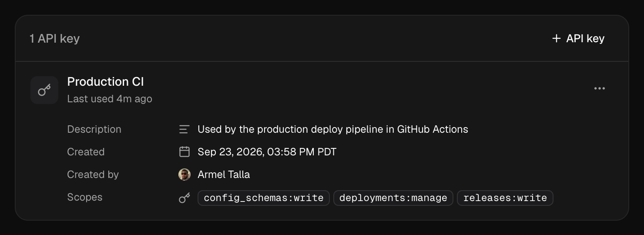Screen dimensions: 644x235
Task: Click the key icon in Scopes row
Action: click(184, 198)
